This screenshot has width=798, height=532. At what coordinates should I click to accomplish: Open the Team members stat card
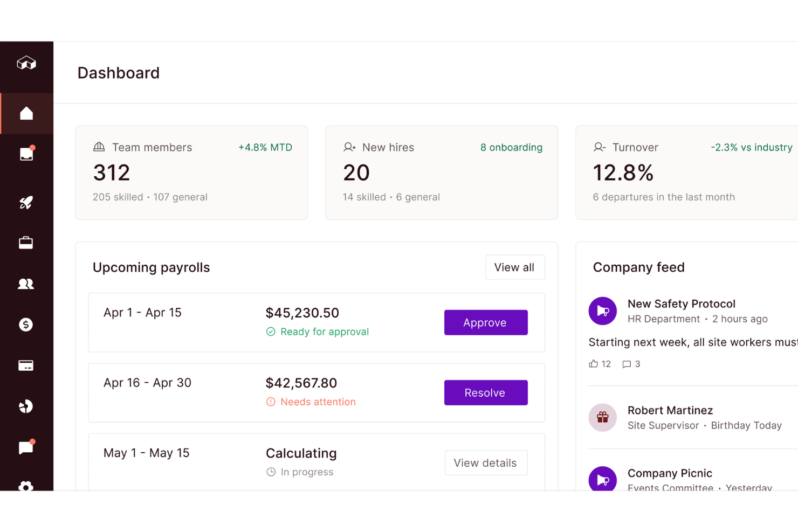(191, 172)
